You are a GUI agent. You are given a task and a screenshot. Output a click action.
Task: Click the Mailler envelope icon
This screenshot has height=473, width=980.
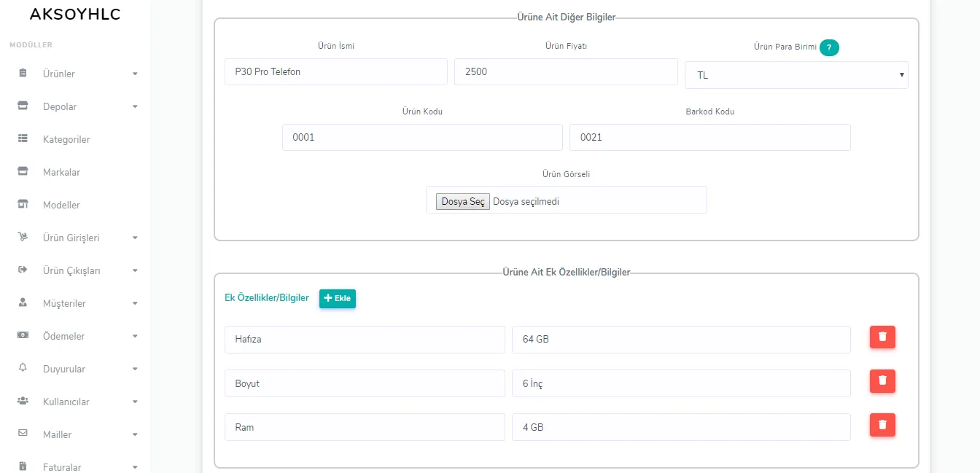[x=23, y=434]
